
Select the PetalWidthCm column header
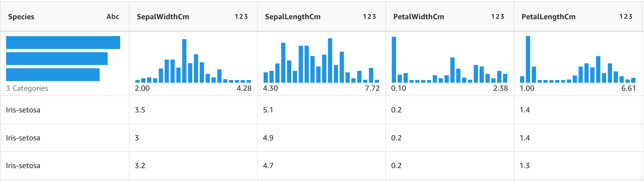click(418, 17)
